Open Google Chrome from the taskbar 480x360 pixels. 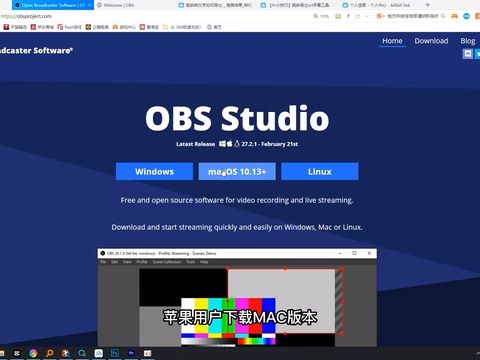(33, 353)
